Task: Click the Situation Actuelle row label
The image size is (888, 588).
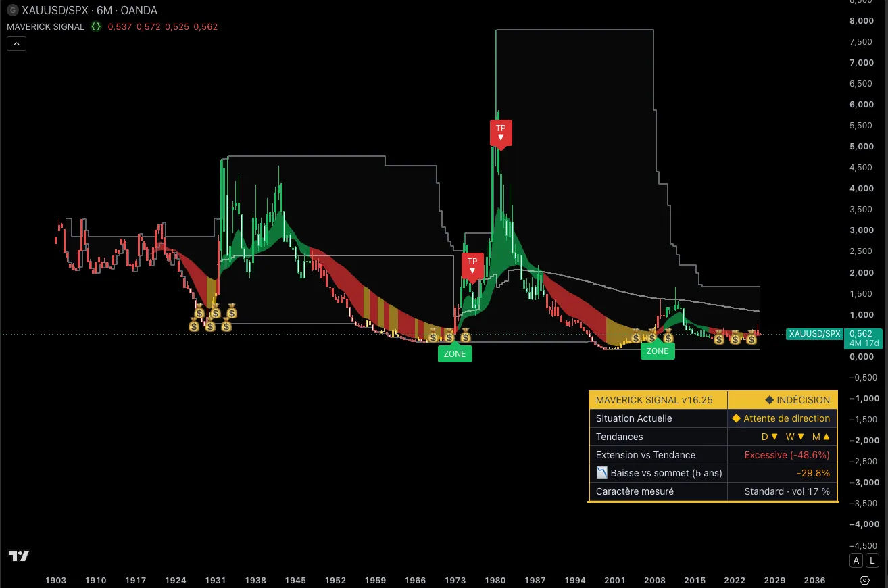Action: coord(634,418)
